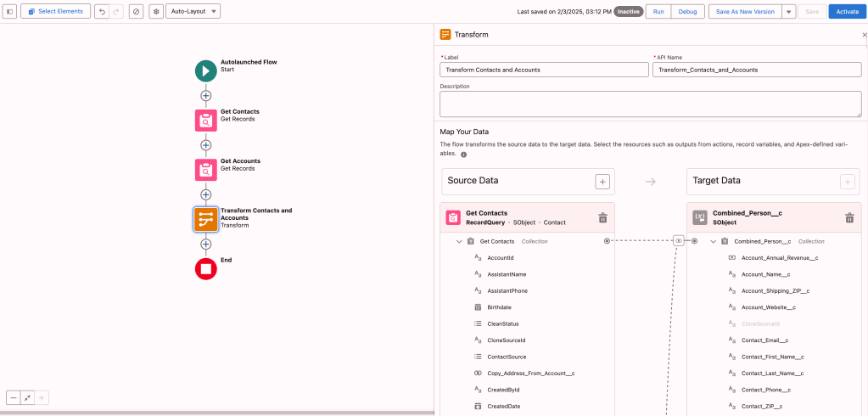868x416 pixels.
Task: Click the Debug button
Action: (x=687, y=12)
